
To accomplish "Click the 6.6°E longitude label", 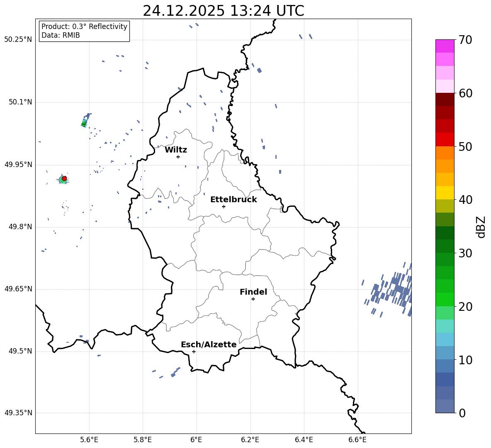I will (x=357, y=440).
